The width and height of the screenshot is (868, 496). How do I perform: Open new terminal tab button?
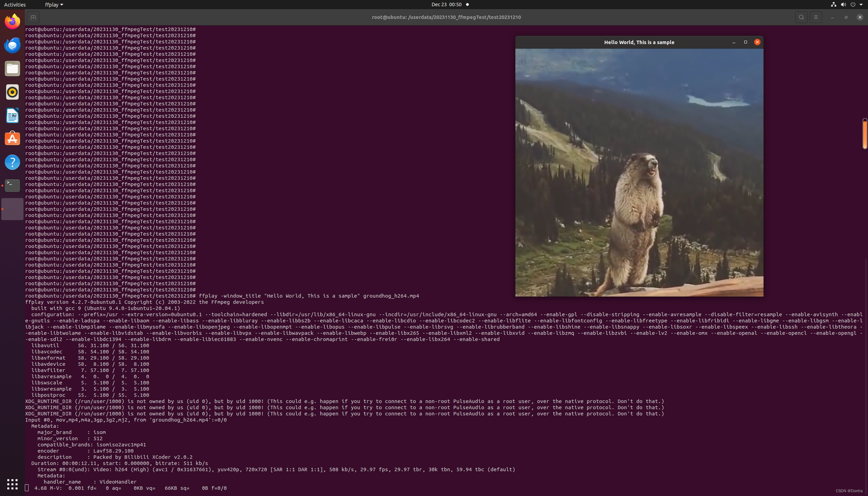(x=33, y=17)
